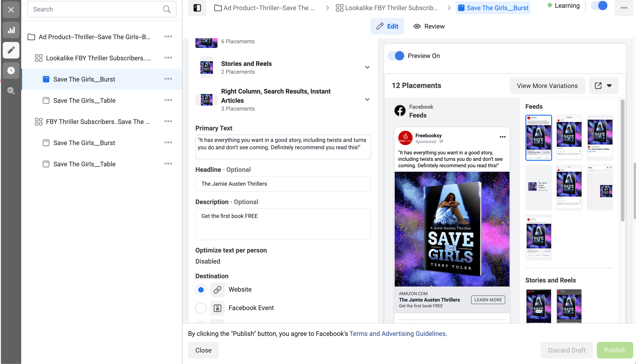Click the campaign folder icon in breadcrumb
This screenshot has width=636, height=364.
pyautogui.click(x=218, y=8)
